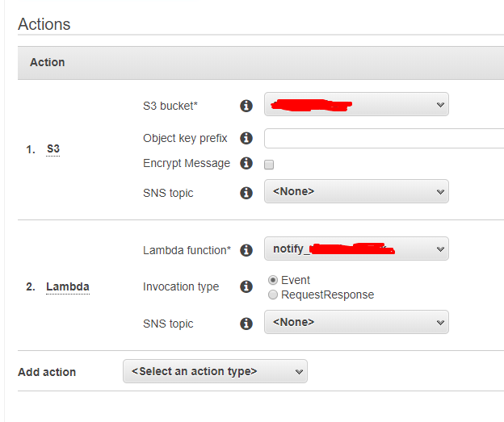Viewport: 504px width, 422px height.
Task: Click info icon next to Lambda function
Action: pyautogui.click(x=246, y=250)
